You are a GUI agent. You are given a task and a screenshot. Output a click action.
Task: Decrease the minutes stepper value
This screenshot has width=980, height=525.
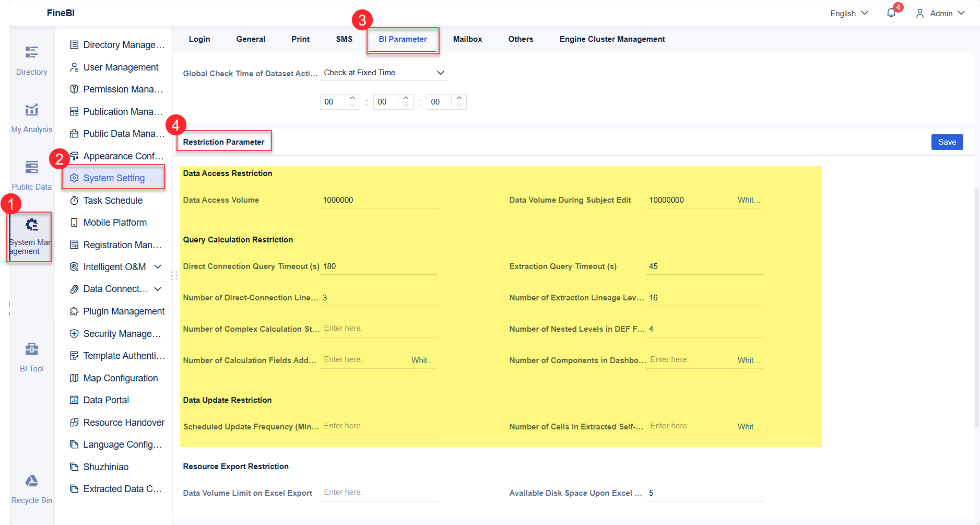[406, 106]
